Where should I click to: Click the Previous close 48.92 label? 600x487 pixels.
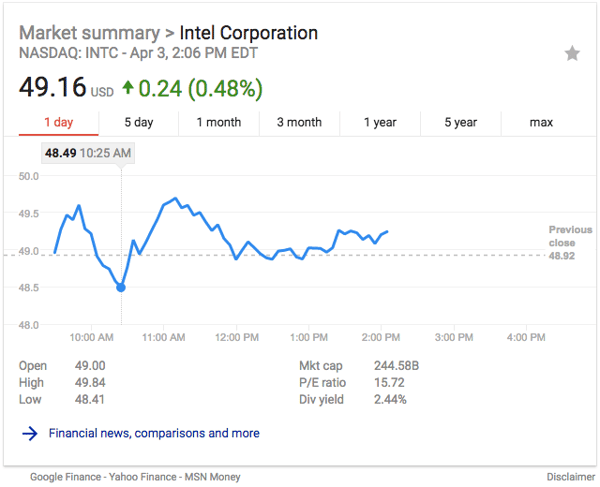pyautogui.click(x=569, y=243)
